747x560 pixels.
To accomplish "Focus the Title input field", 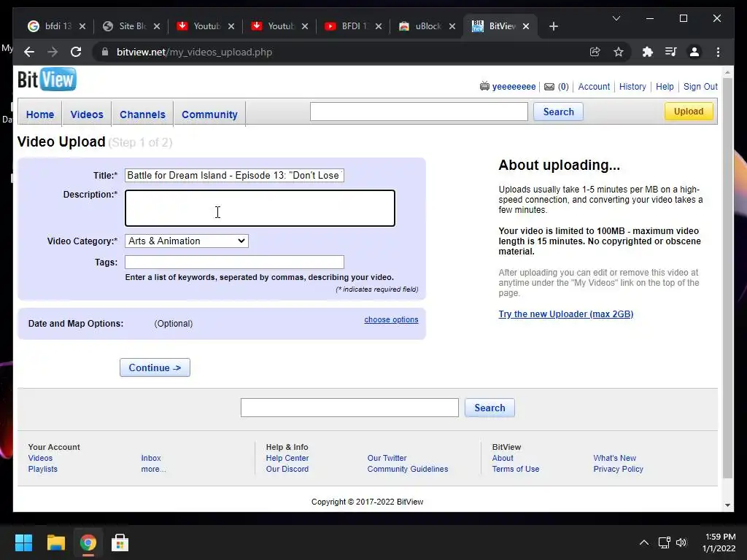I will tap(234, 175).
